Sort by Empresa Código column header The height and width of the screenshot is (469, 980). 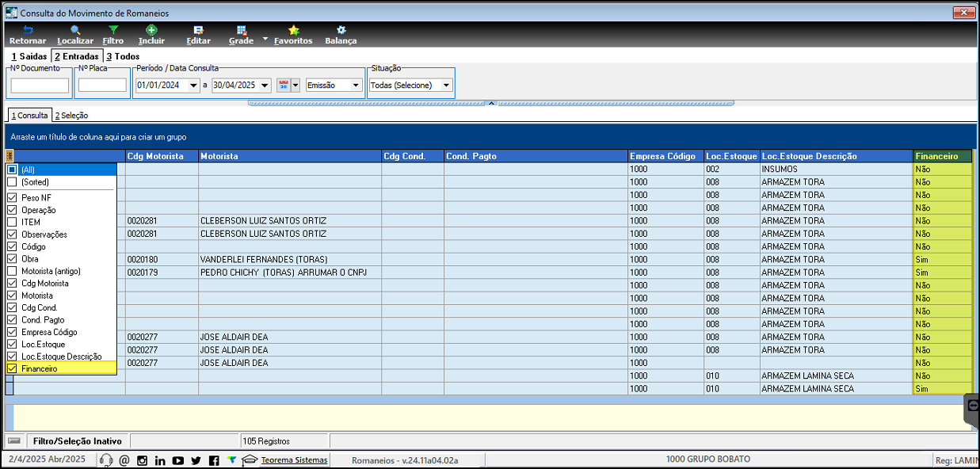click(x=666, y=156)
